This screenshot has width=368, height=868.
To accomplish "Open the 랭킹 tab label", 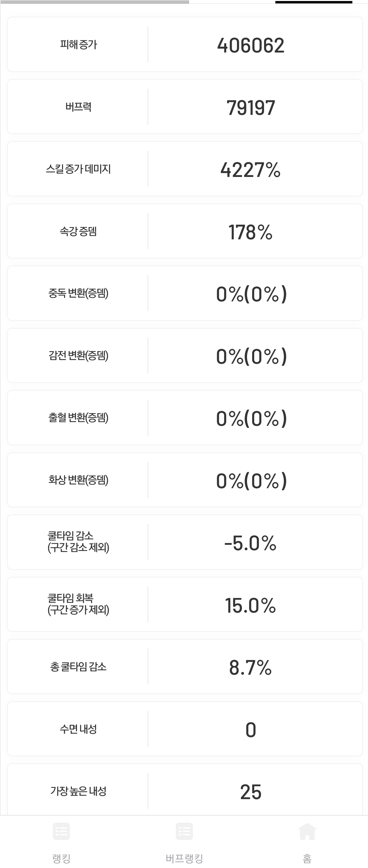I will pos(61,858).
